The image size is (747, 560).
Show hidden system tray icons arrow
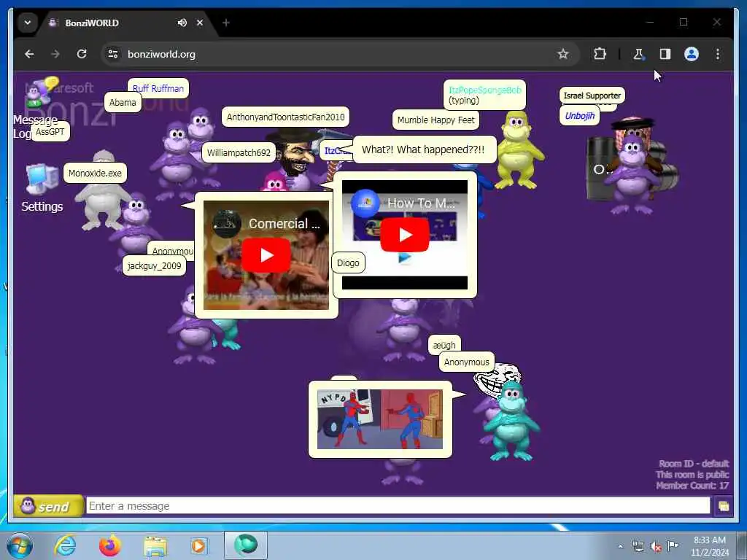(620, 547)
